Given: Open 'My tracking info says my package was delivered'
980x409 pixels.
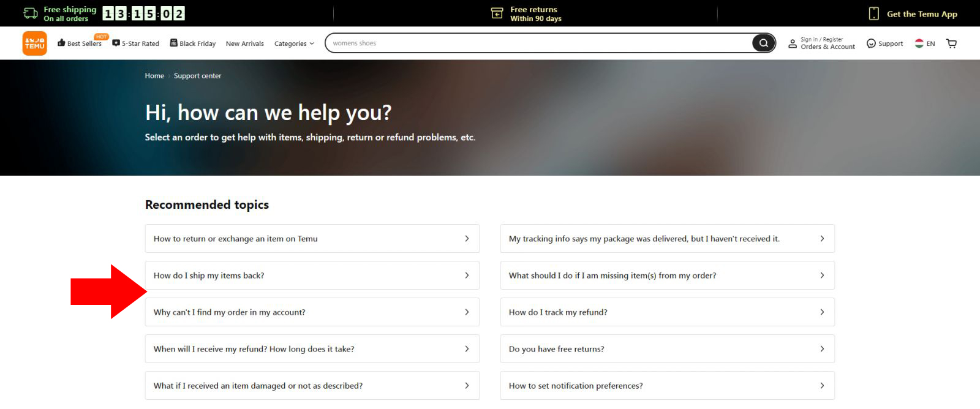Looking at the screenshot, I should click(668, 239).
